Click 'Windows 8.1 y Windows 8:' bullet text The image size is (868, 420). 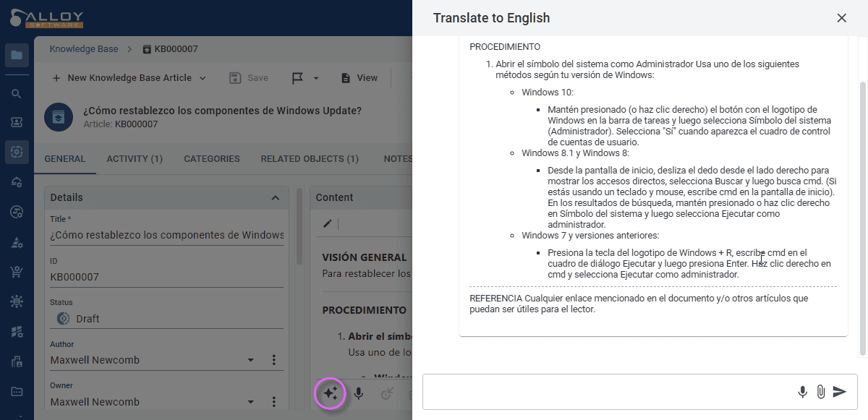click(x=576, y=153)
